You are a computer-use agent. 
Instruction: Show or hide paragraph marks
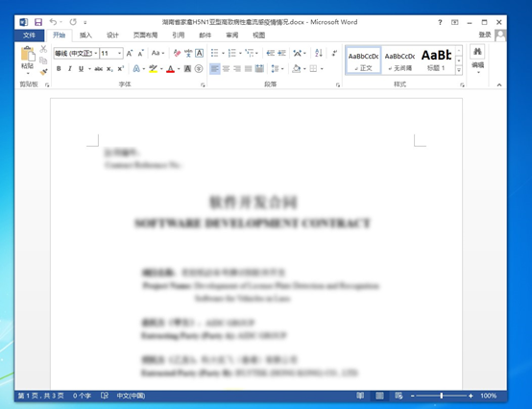click(334, 53)
